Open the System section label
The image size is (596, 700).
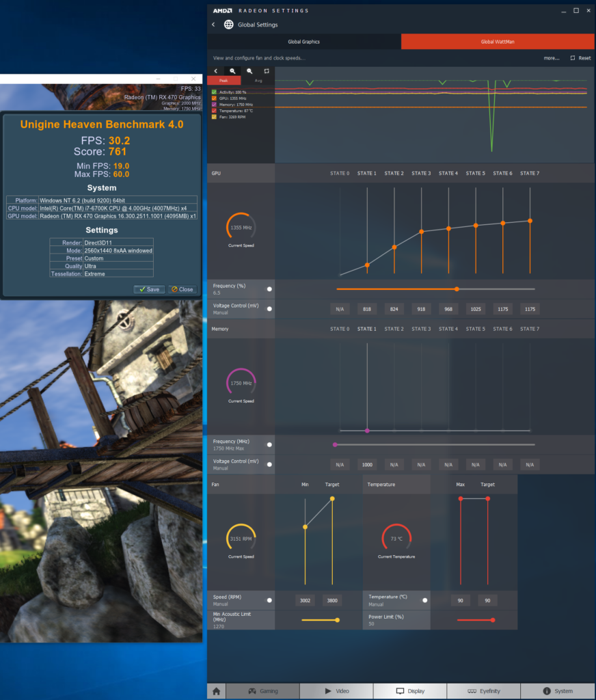[563, 691]
